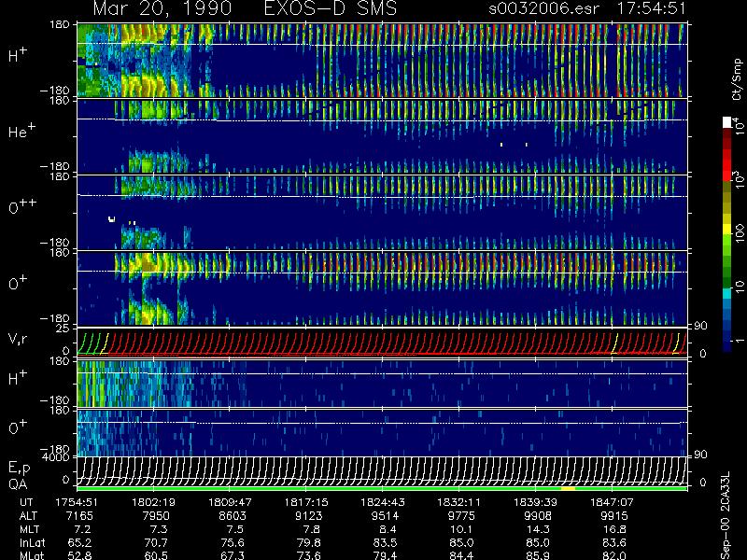Click the UT value '1824:43'
This screenshot has width=747, height=560.
(383, 502)
